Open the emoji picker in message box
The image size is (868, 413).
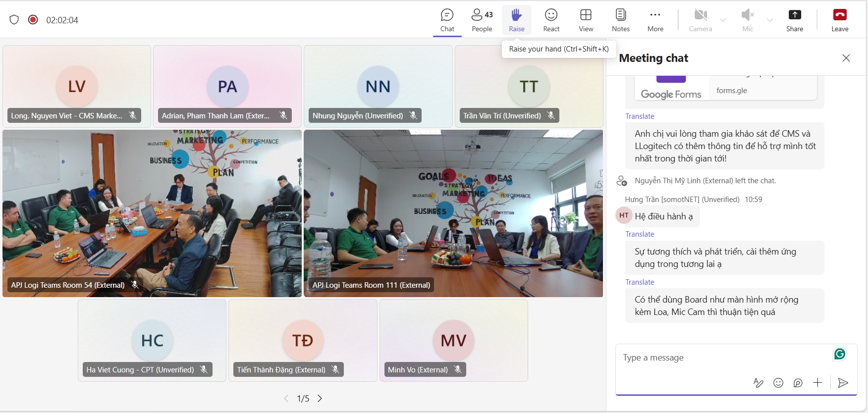click(778, 382)
